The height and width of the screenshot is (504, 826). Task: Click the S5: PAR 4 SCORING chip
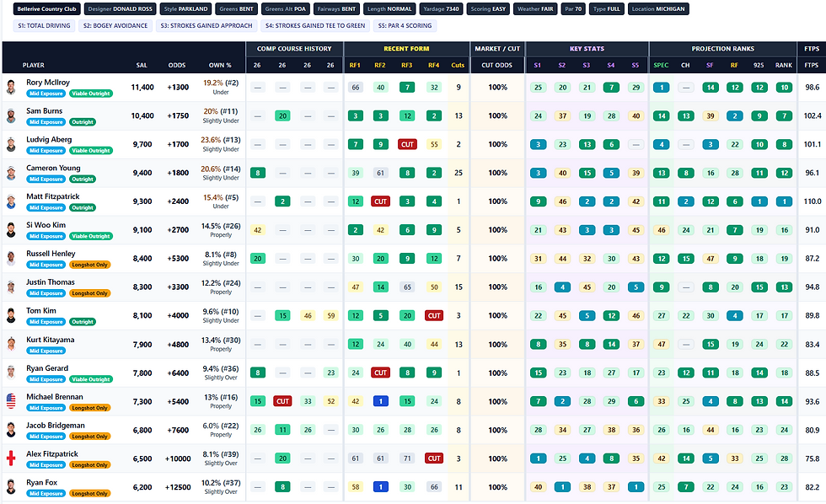(x=405, y=26)
